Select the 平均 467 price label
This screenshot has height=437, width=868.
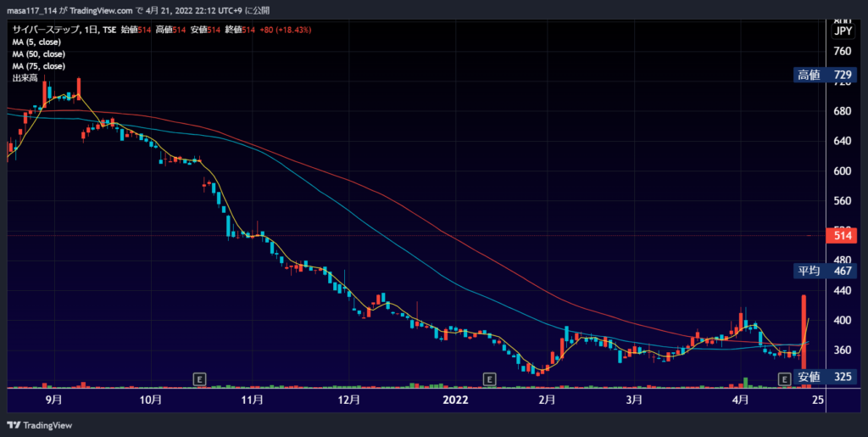pyautogui.click(x=824, y=271)
